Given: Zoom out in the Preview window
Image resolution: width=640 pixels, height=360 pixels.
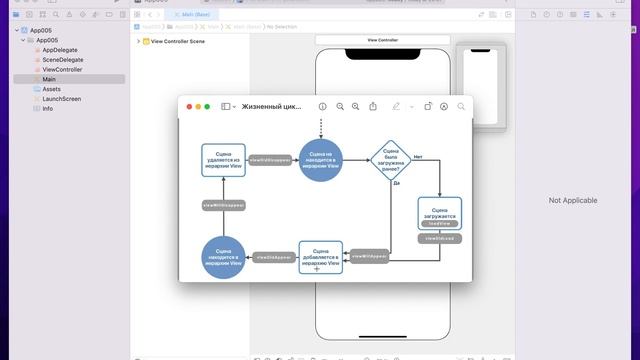Looking at the screenshot, I should [340, 107].
